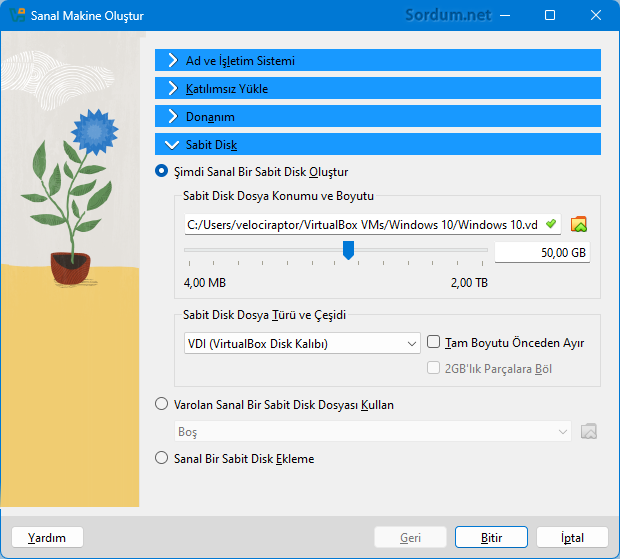Enable Tam Boyutu Önceden Ayır checkbox
620x559 pixels.
[433, 342]
